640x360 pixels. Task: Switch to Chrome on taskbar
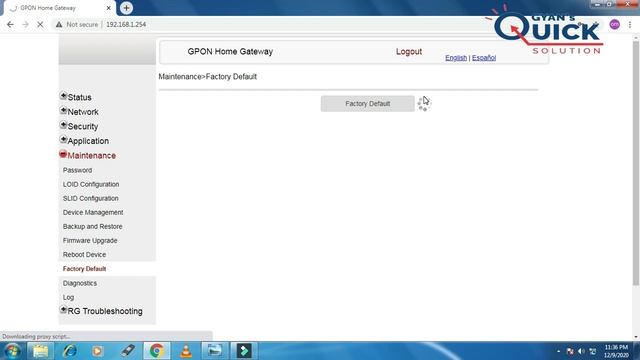pyautogui.click(x=157, y=351)
